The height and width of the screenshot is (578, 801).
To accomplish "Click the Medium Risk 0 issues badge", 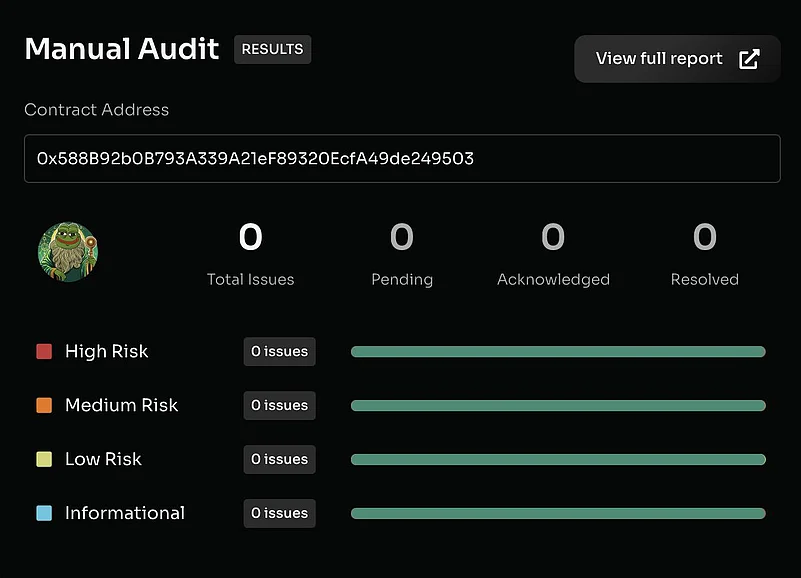I will 279,405.
